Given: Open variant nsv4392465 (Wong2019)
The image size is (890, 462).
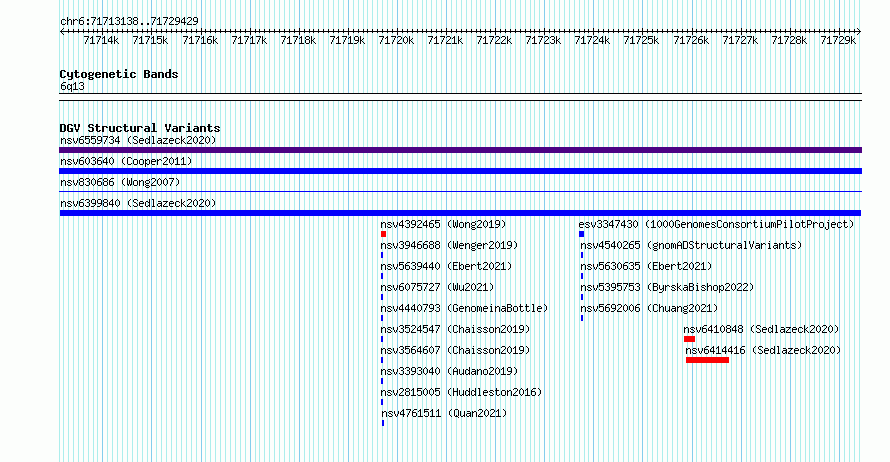Looking at the screenshot, I should point(443,224).
